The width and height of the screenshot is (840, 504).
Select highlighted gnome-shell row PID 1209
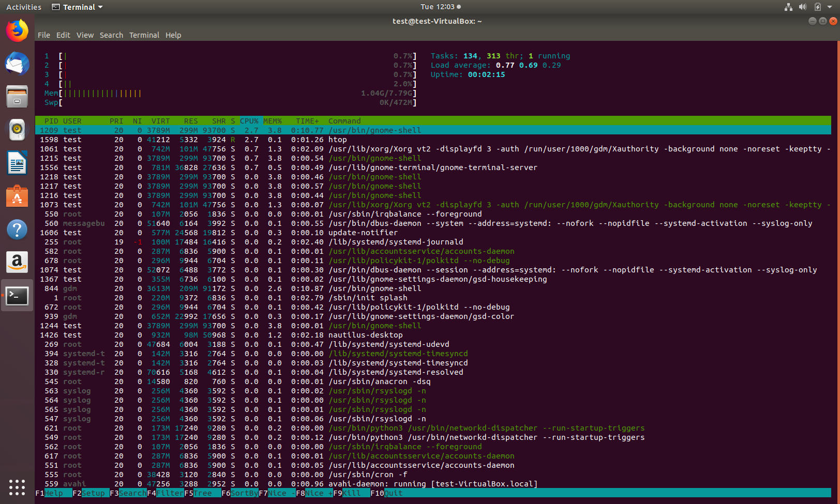pos(433,130)
